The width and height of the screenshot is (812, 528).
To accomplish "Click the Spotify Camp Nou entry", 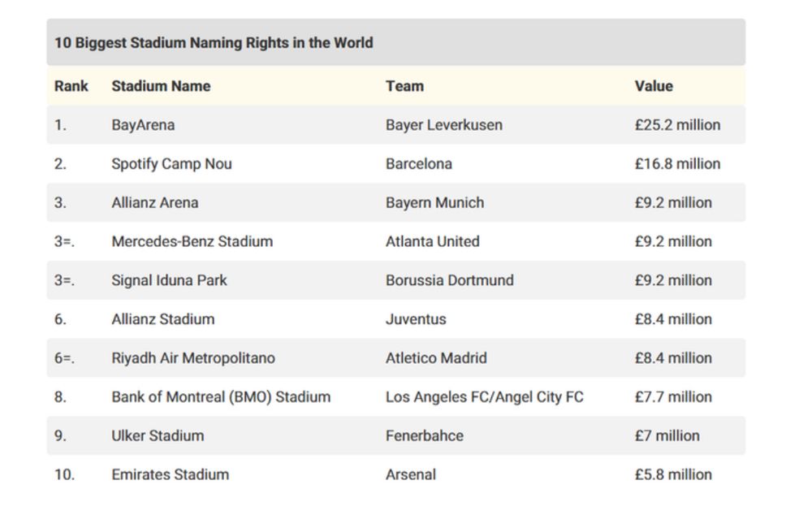I will pyautogui.click(x=171, y=164).
